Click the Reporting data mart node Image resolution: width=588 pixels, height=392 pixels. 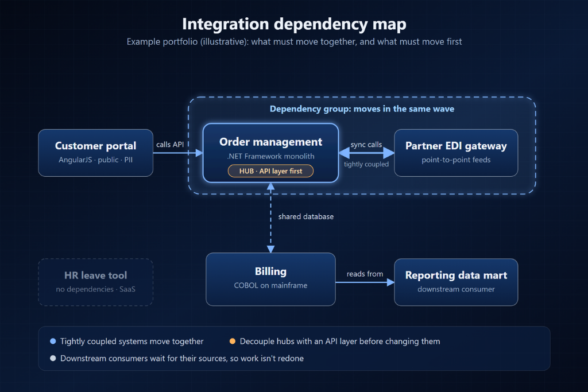click(456, 282)
